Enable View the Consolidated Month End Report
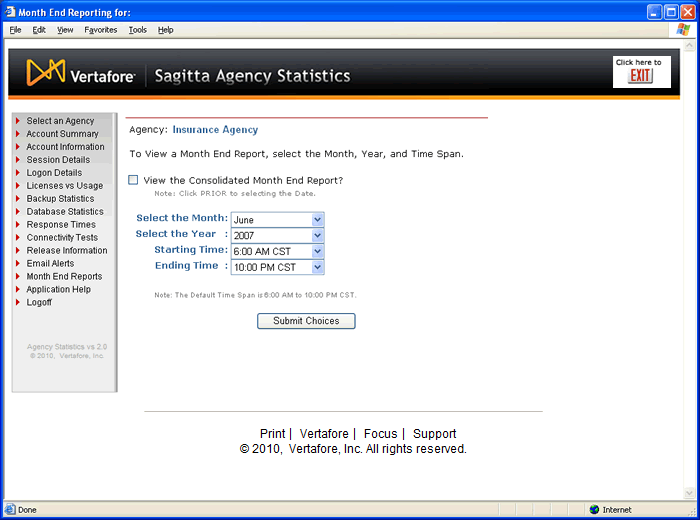 pos(133,180)
